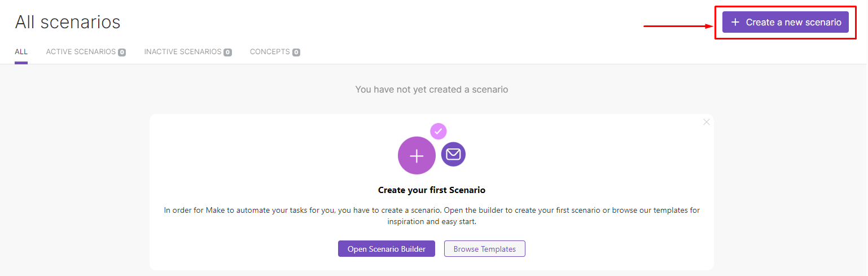Switch to the ALL tab

(21, 52)
